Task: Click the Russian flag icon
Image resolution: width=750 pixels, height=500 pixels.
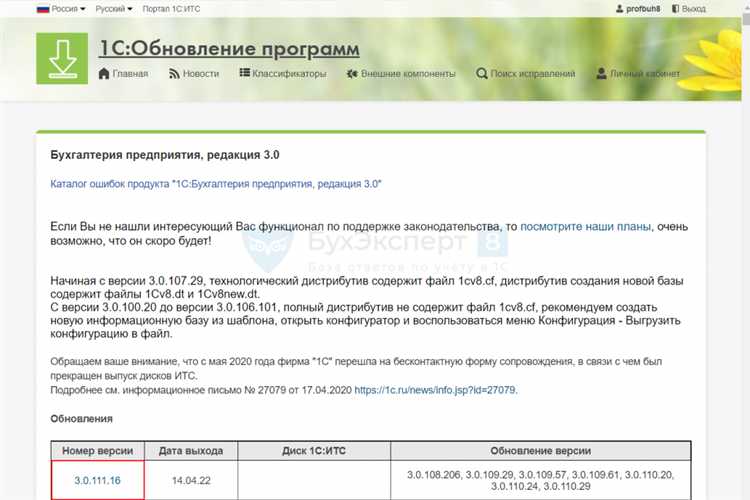Action: 43,9
